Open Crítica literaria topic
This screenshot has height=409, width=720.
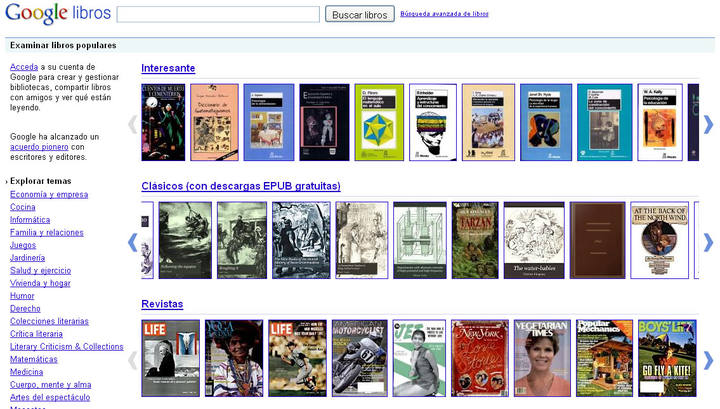(36, 334)
